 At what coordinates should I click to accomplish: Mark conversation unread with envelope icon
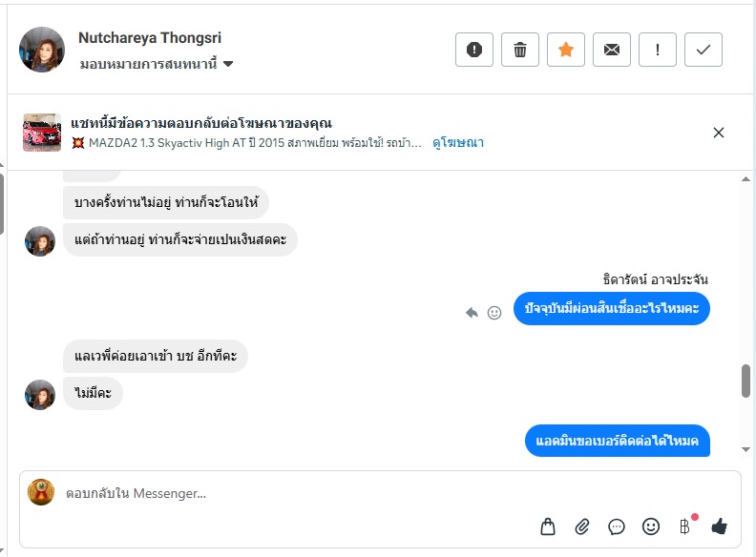[612, 50]
